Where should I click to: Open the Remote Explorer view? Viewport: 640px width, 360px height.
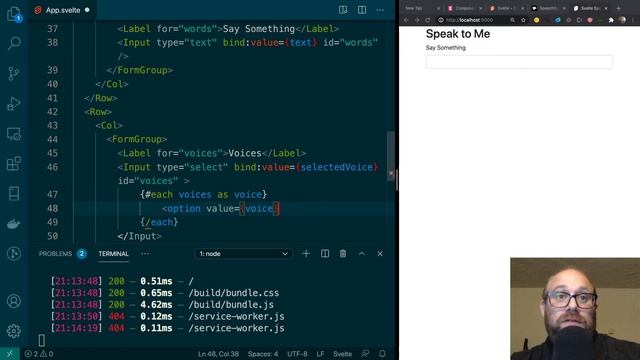[x=14, y=134]
